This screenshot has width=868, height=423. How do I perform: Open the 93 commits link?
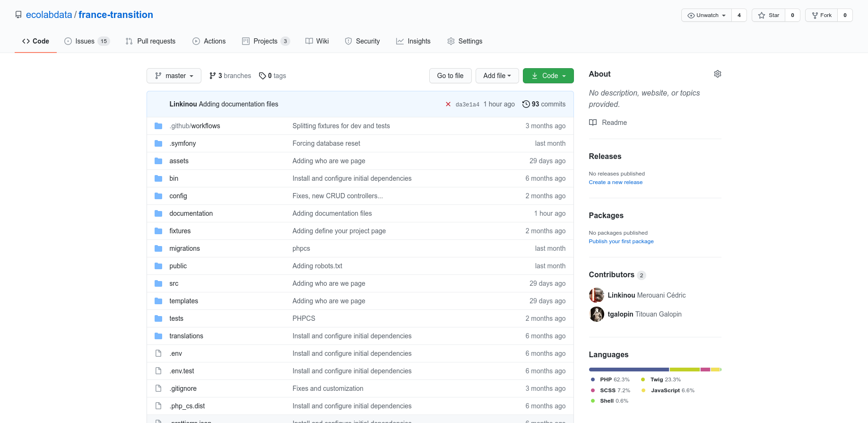click(544, 104)
